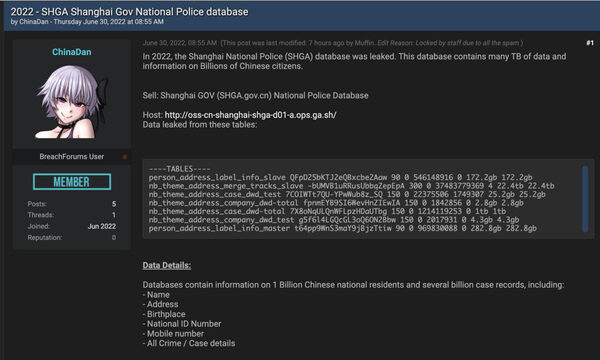The width and height of the screenshot is (600, 360).
Task: Click the thread title in the header
Action: (x=129, y=12)
